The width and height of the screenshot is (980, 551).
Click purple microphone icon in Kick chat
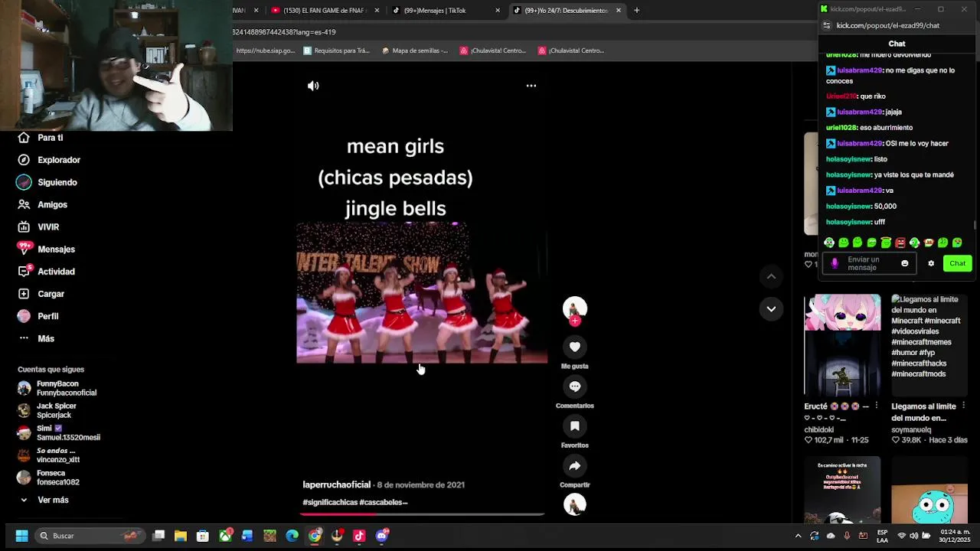pos(835,263)
